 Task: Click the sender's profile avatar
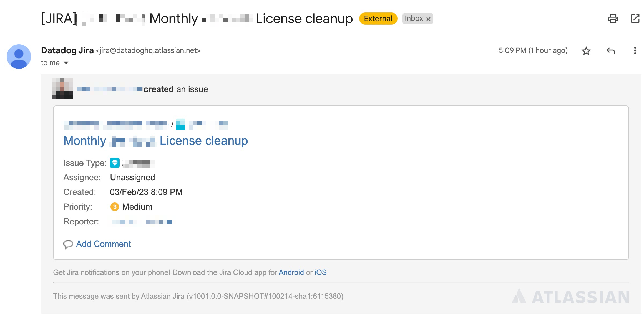click(19, 57)
